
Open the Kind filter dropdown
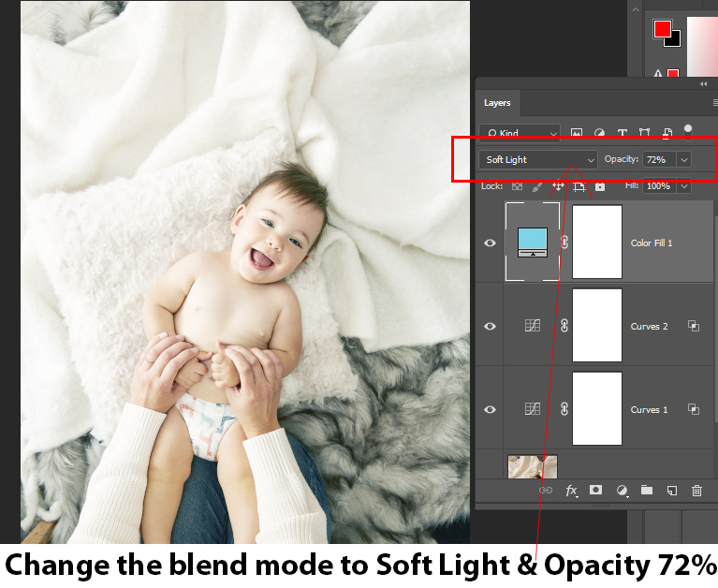(520, 133)
